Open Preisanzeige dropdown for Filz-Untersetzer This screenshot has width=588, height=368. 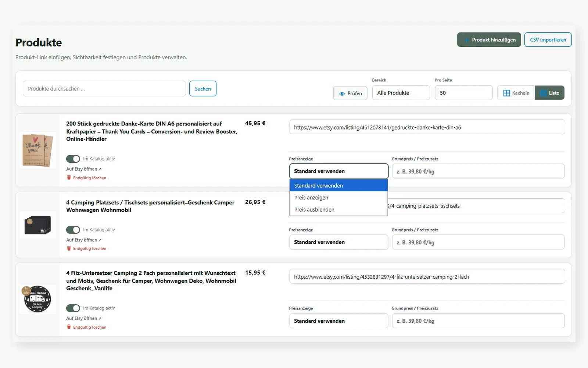pos(339,321)
